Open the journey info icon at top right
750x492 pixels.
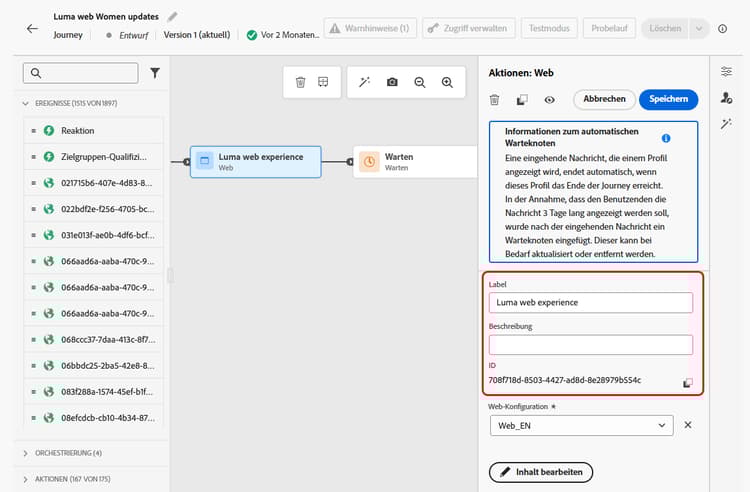pos(722,29)
